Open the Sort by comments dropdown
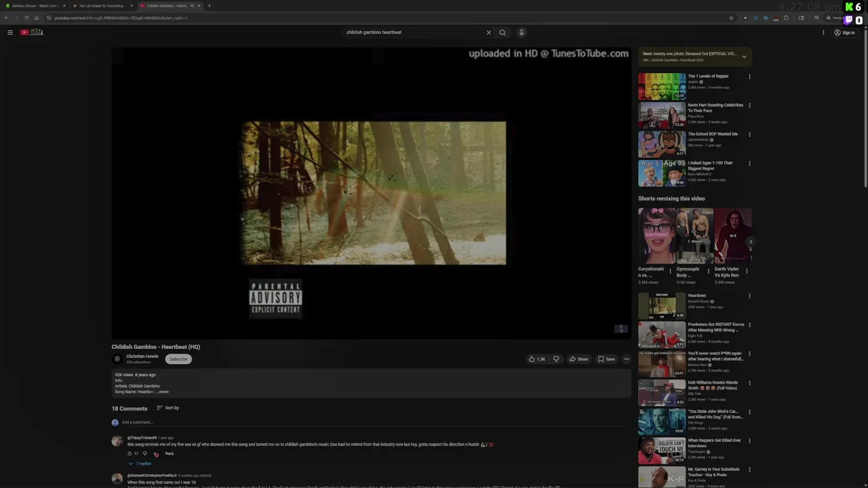The width and height of the screenshot is (868, 488). (168, 408)
